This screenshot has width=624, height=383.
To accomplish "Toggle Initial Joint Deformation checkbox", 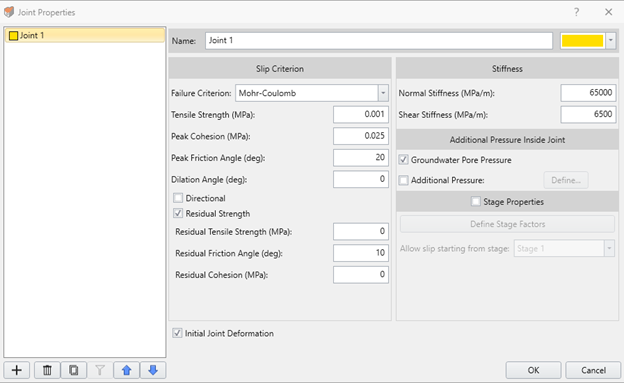I will click(x=177, y=333).
